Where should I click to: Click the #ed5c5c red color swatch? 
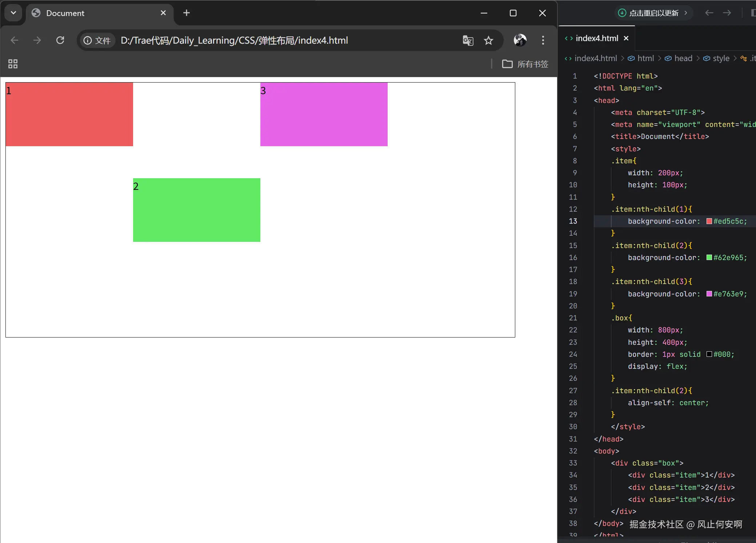709,221
